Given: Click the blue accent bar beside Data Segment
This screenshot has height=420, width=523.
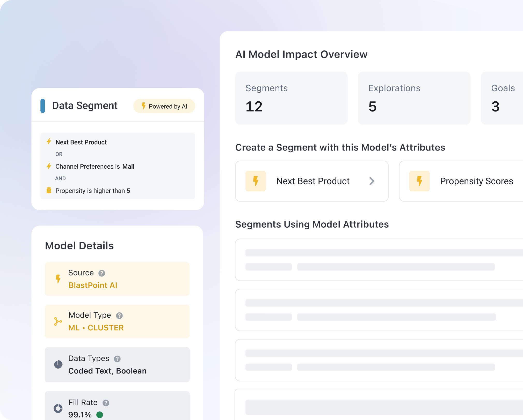Looking at the screenshot, I should click(43, 106).
